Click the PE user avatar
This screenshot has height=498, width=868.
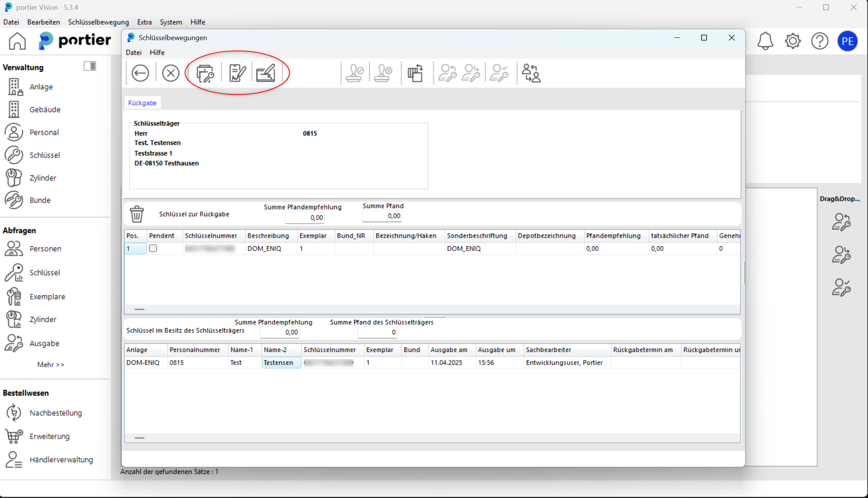pyautogui.click(x=847, y=41)
